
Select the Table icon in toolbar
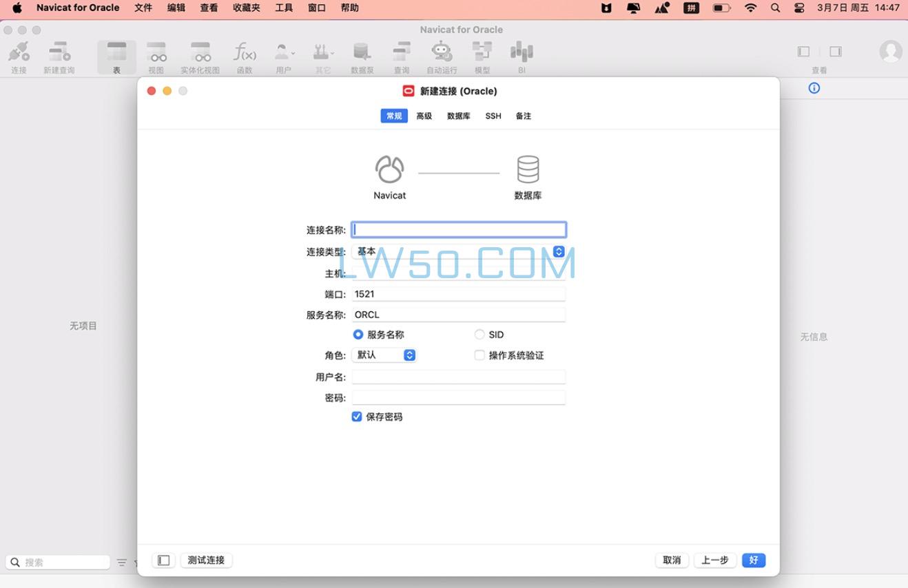coord(116,52)
